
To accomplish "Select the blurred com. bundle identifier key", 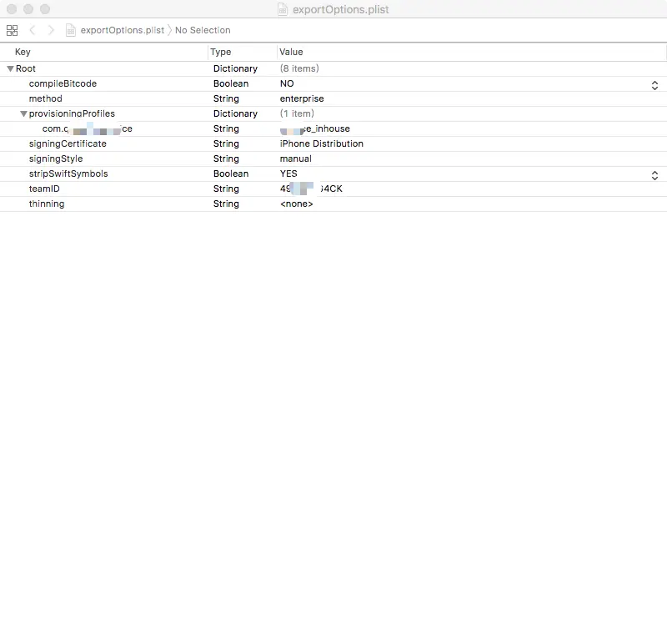I will coord(88,128).
